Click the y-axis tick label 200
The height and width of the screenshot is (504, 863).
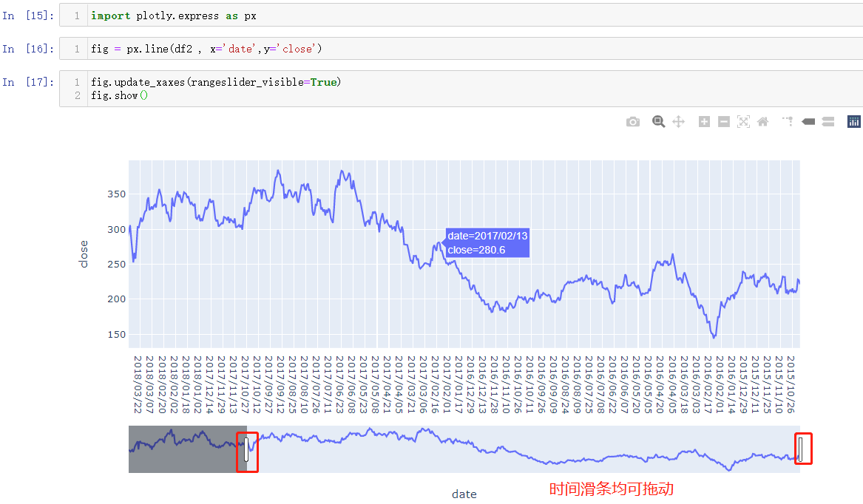pyautogui.click(x=117, y=299)
